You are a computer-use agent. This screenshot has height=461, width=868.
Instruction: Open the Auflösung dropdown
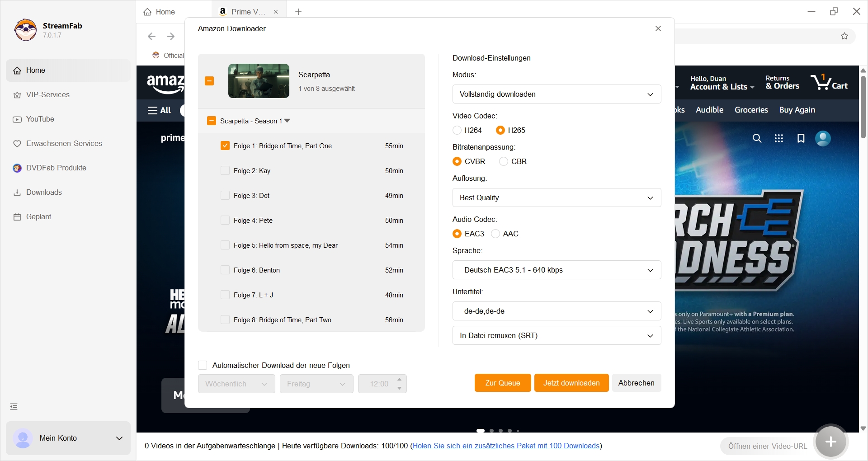[x=557, y=198]
